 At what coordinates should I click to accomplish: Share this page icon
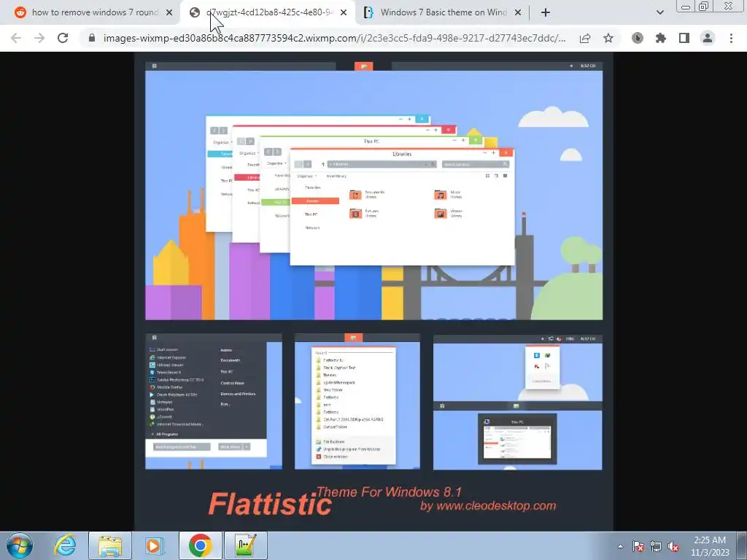585,38
